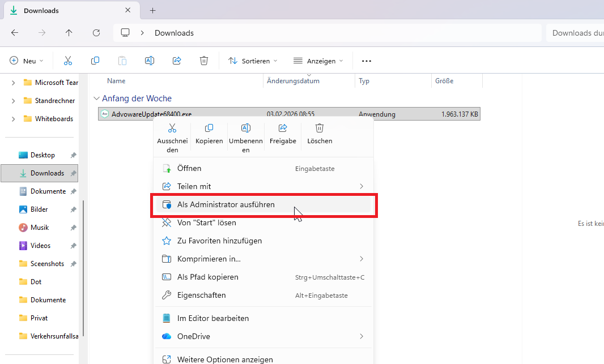The height and width of the screenshot is (364, 604).
Task: Click the Delete trash icon in the toolbar
Action: pos(204,61)
